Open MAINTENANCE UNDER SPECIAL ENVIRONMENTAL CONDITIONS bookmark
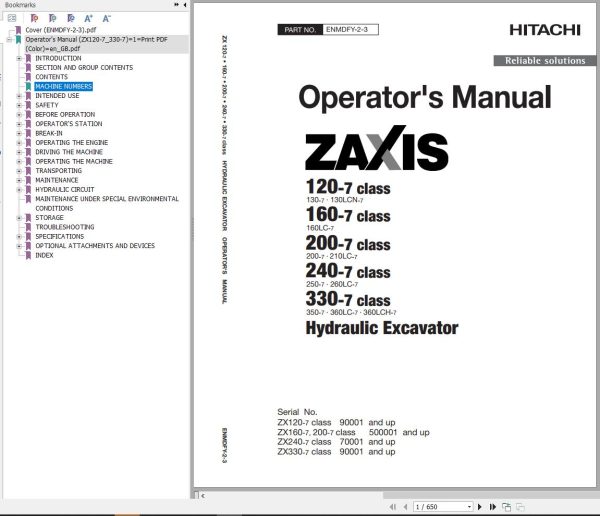Image resolution: width=600 pixels, height=516 pixels. click(x=107, y=203)
